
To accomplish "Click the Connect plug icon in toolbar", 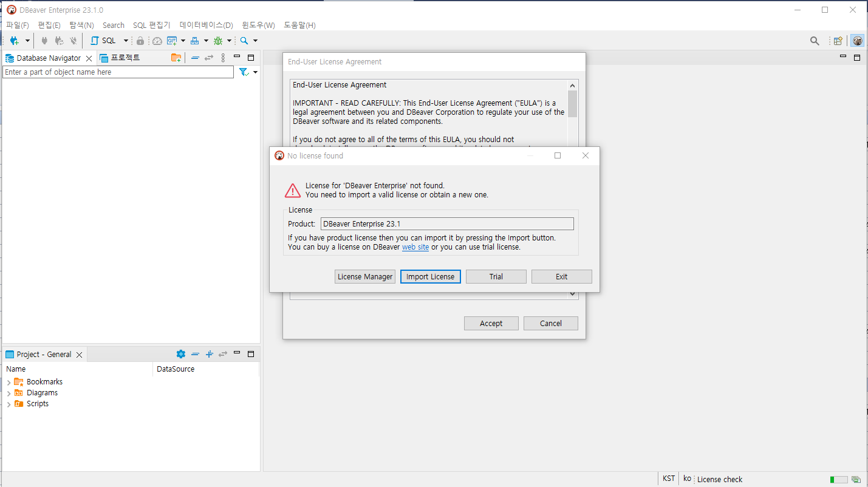I will (x=44, y=41).
